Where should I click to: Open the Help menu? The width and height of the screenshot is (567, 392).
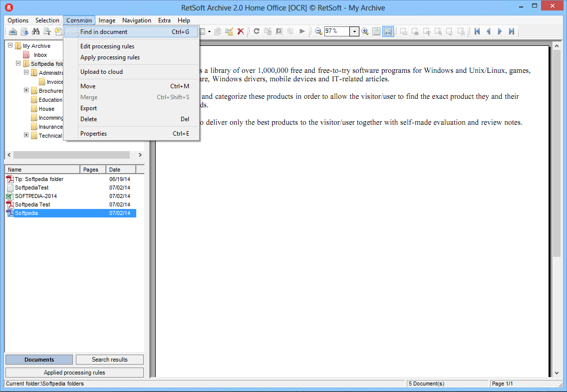coord(184,20)
